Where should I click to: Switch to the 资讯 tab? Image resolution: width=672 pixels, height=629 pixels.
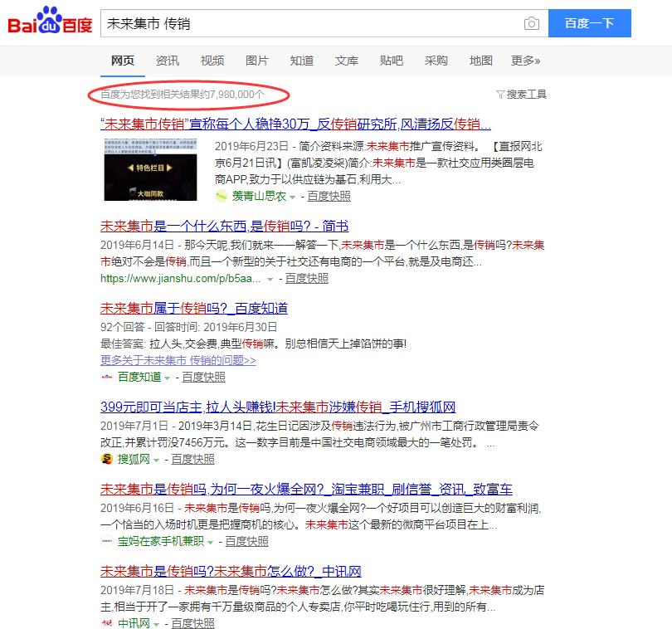(x=168, y=61)
